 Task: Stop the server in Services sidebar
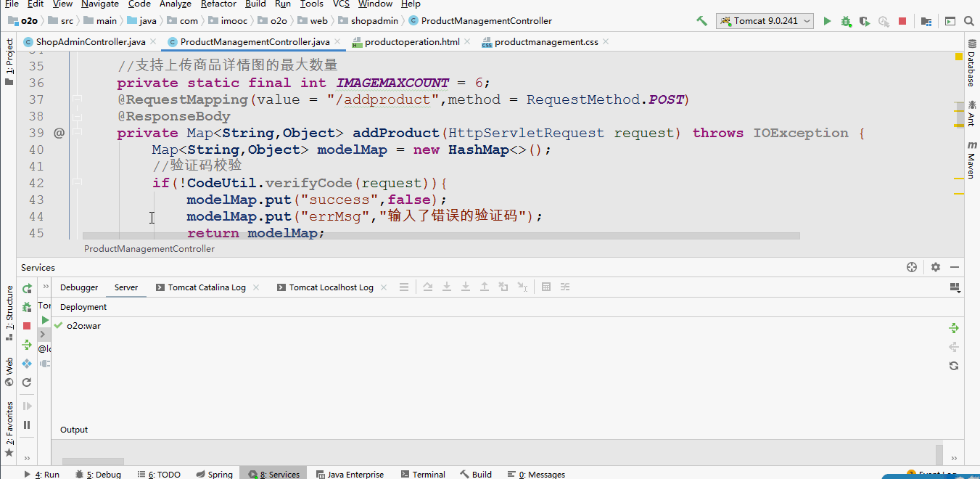(27, 326)
